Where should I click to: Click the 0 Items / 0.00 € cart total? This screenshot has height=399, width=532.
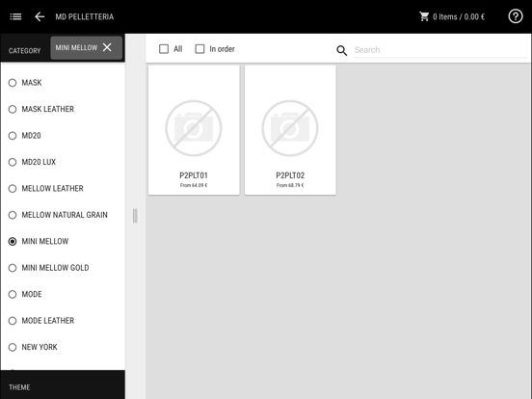click(x=459, y=17)
